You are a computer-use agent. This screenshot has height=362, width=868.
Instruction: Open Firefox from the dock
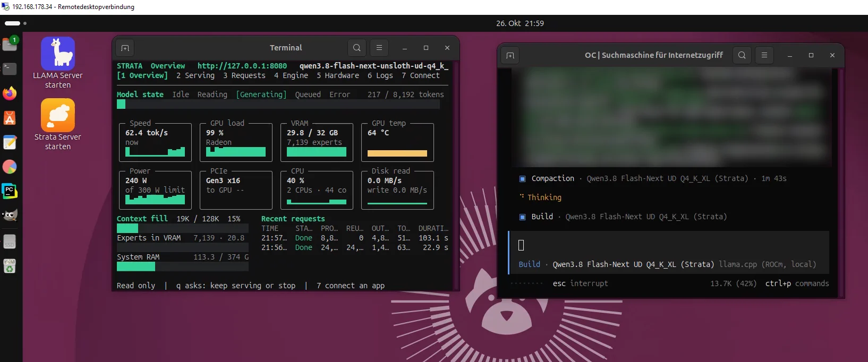point(10,93)
